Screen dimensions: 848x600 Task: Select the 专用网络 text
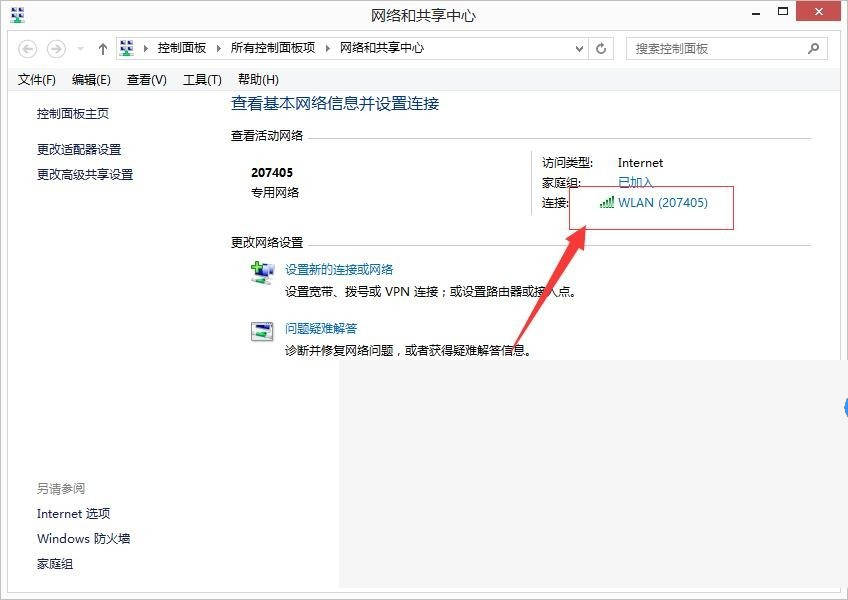click(275, 193)
